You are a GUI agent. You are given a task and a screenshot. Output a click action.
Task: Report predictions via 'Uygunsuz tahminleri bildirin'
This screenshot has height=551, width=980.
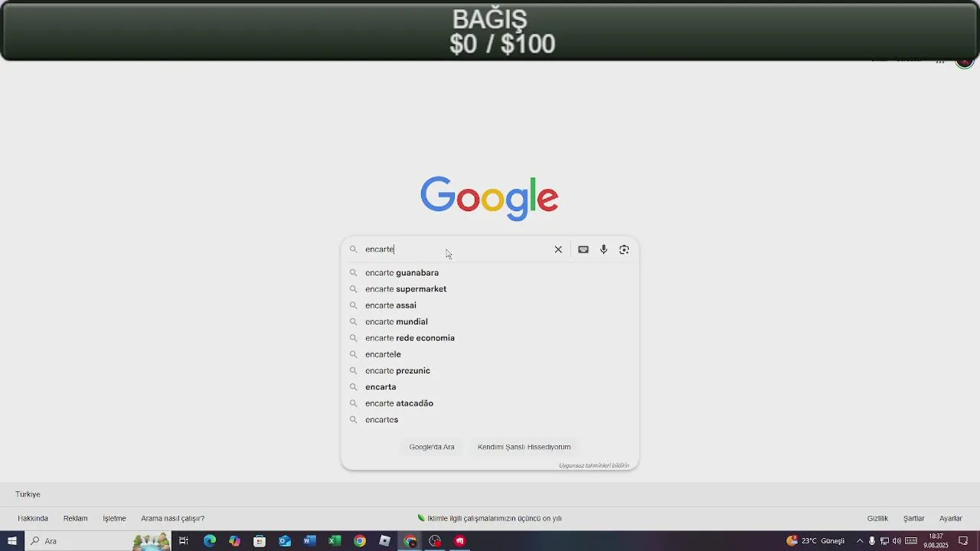593,465
